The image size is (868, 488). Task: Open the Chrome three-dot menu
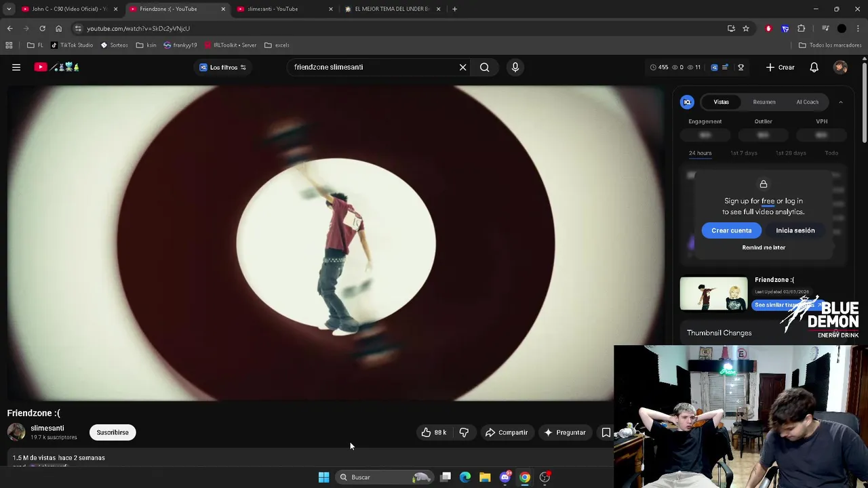pos(859,28)
